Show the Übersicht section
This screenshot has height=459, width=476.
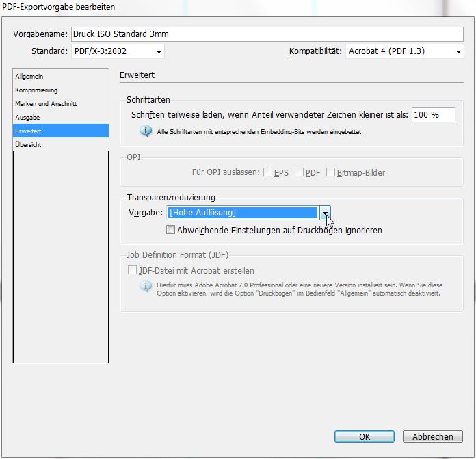pyautogui.click(x=29, y=145)
